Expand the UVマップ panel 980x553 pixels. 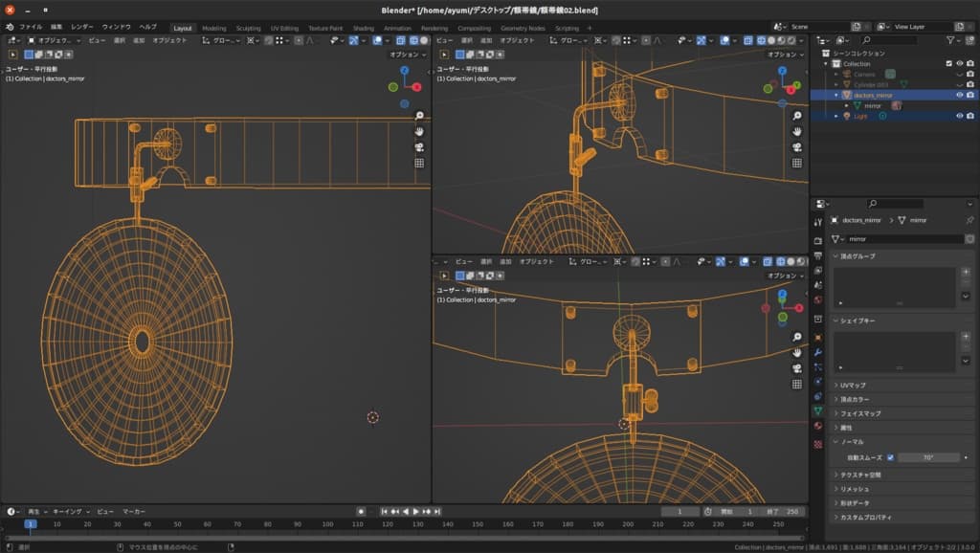pos(852,385)
